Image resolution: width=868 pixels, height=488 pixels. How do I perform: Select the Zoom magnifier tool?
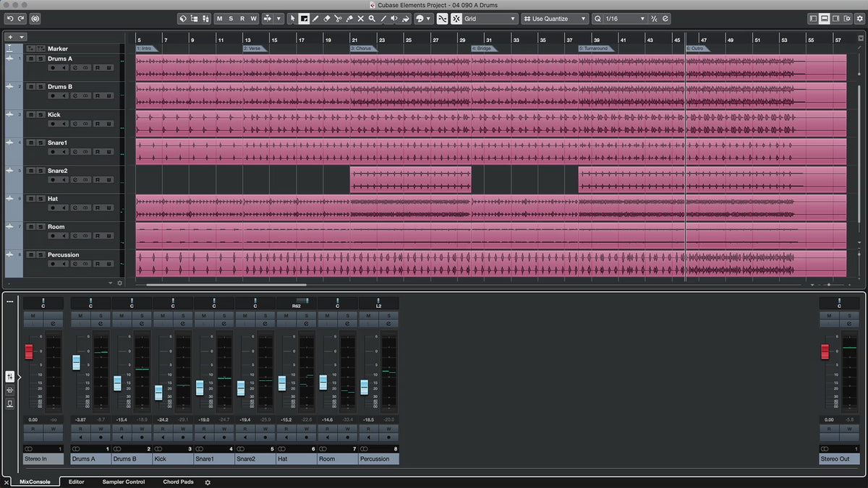tap(372, 19)
